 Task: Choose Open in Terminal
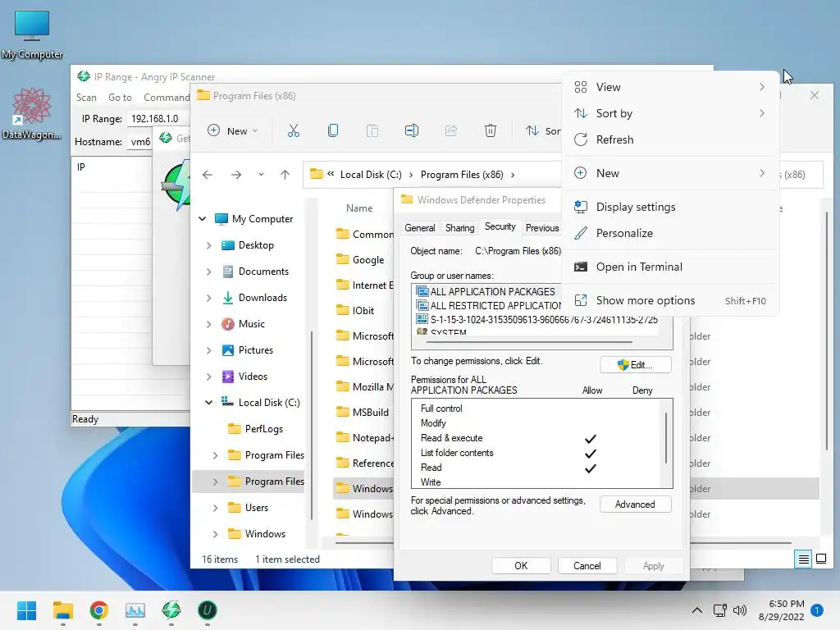pos(669,267)
